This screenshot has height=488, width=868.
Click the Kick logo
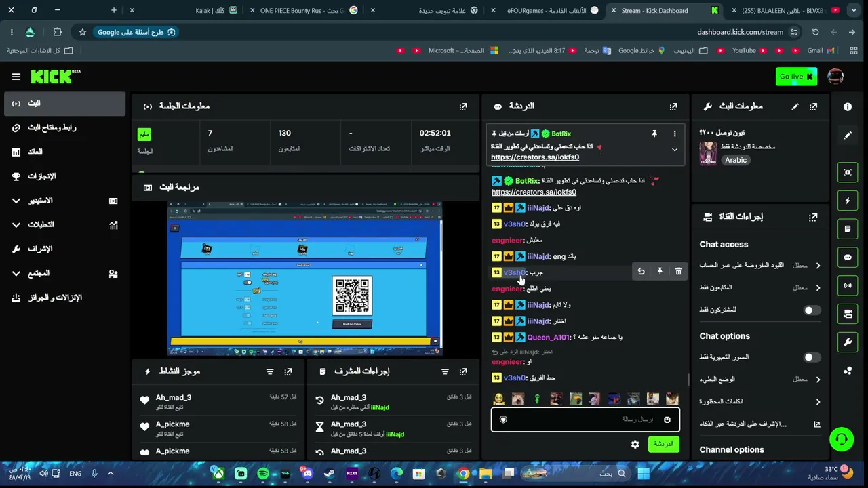pos(56,77)
